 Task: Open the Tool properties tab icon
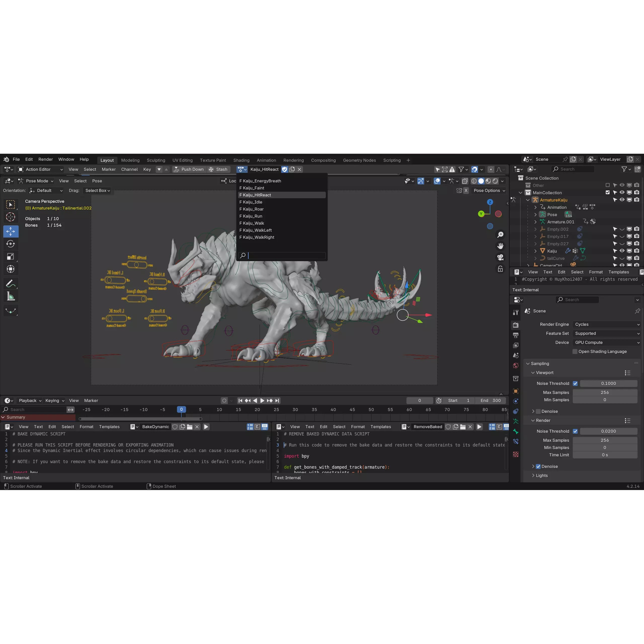point(516,312)
